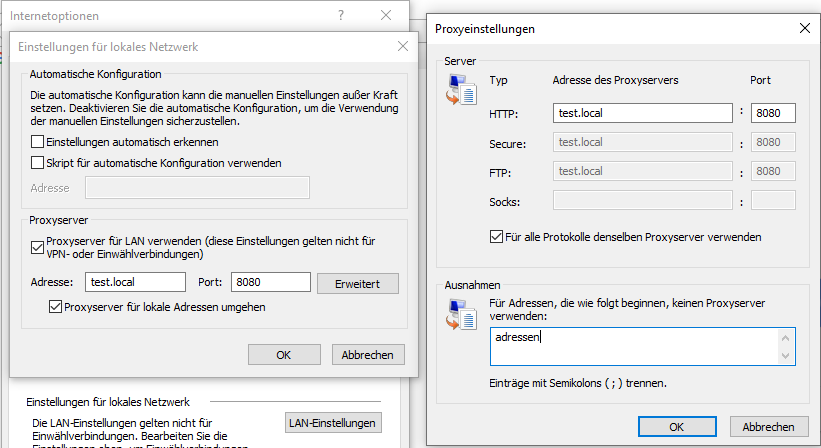
Task: Click Abbrechen in Proxyeinstellungen dialog
Action: (x=768, y=426)
